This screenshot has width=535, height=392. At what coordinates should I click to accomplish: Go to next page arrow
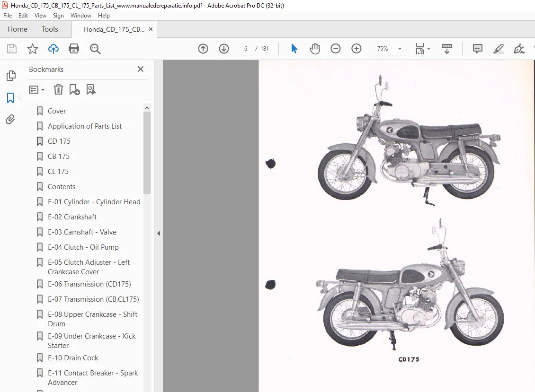pos(224,49)
